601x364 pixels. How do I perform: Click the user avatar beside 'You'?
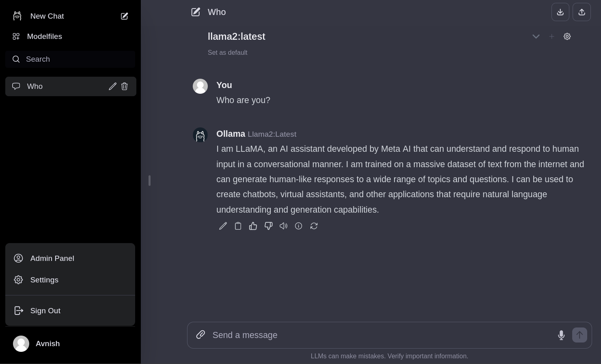click(x=200, y=86)
